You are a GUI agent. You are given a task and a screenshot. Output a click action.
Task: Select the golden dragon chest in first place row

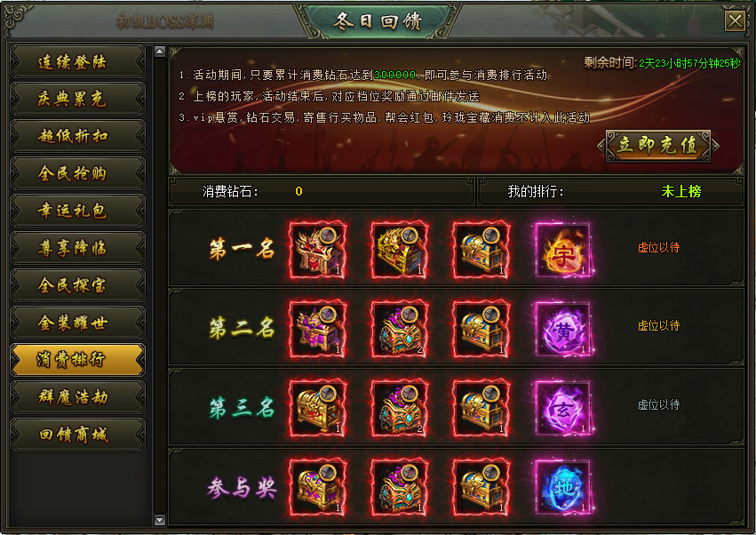click(399, 250)
